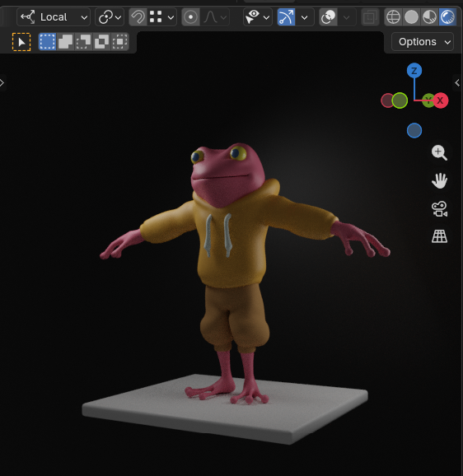Switch to rendered viewport shading
This screenshot has width=463, height=476.
[447, 17]
